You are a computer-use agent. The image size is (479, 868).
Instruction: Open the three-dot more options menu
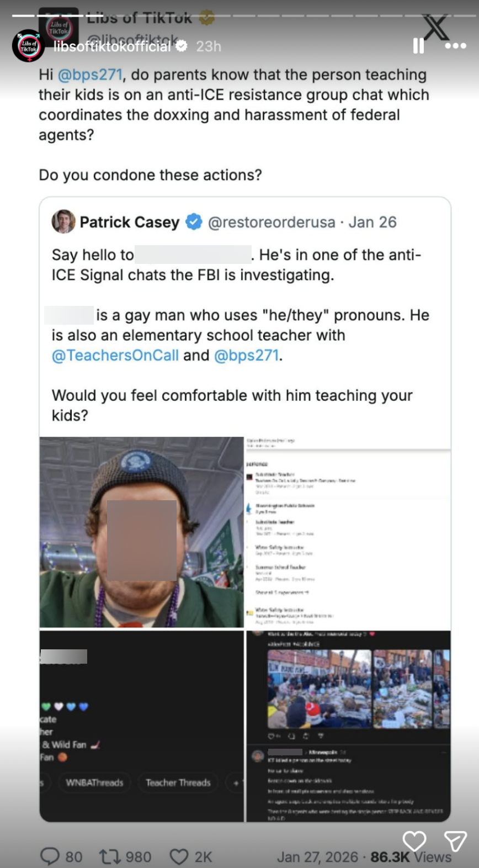(x=455, y=46)
